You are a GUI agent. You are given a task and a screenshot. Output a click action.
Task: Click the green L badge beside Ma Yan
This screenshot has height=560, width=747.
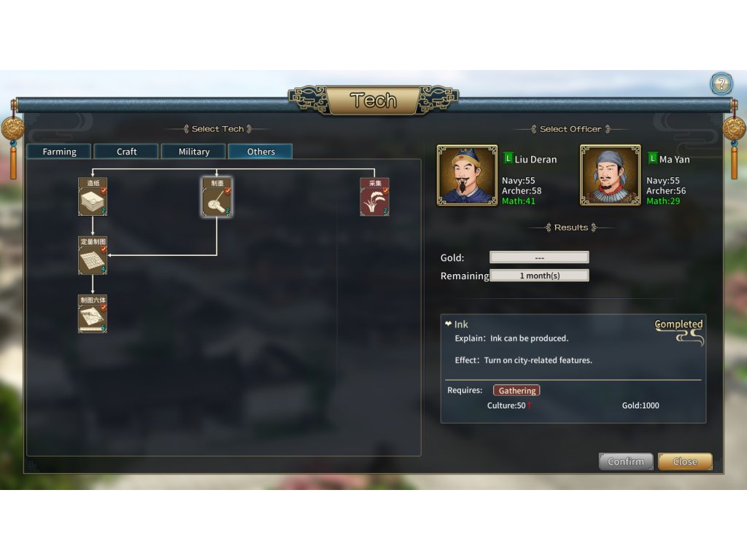point(652,158)
